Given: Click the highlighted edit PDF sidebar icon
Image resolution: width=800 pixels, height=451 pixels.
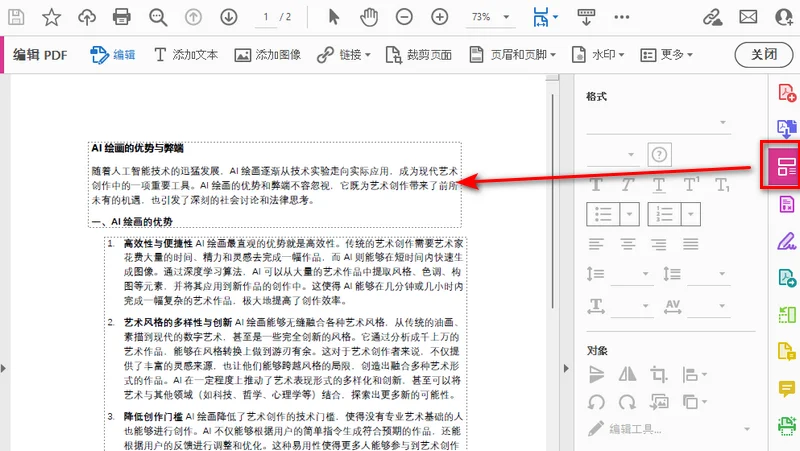Looking at the screenshot, I should click(786, 166).
